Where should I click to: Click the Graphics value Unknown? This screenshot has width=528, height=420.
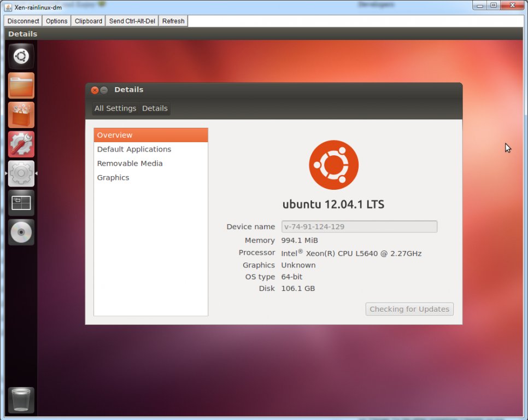click(298, 265)
